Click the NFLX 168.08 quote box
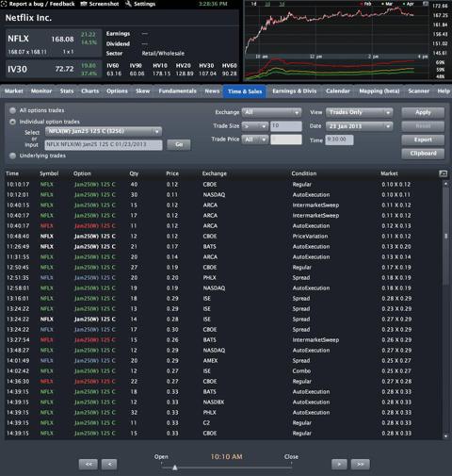 tap(54, 43)
